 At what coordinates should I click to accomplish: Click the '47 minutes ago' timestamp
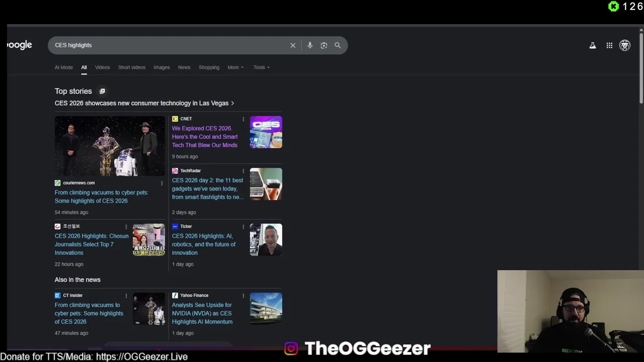(x=71, y=333)
